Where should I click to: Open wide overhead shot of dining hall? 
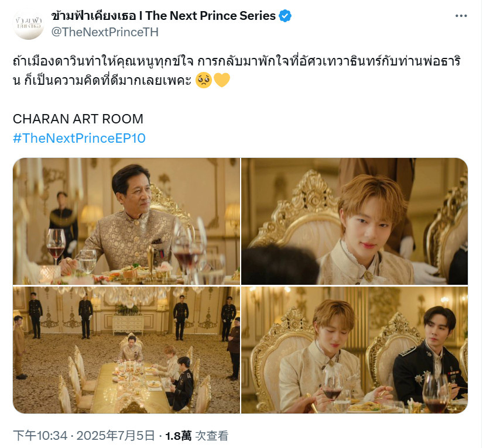pyautogui.click(x=126, y=350)
